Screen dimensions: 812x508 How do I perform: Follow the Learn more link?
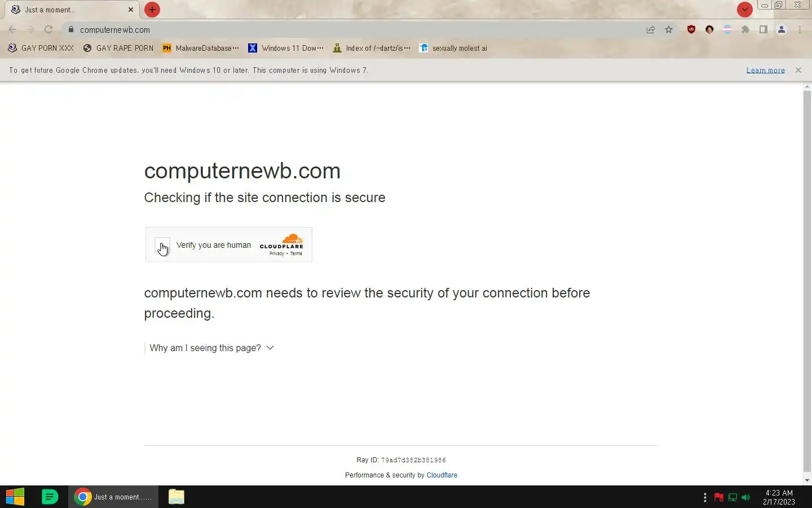point(765,70)
